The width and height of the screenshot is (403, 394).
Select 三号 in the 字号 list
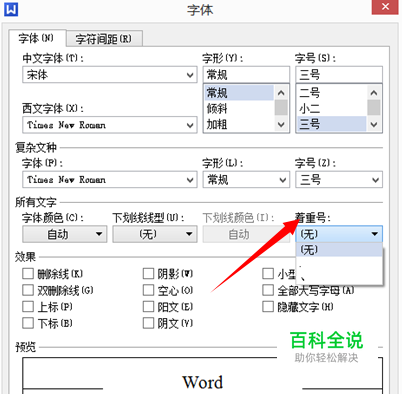click(x=331, y=124)
